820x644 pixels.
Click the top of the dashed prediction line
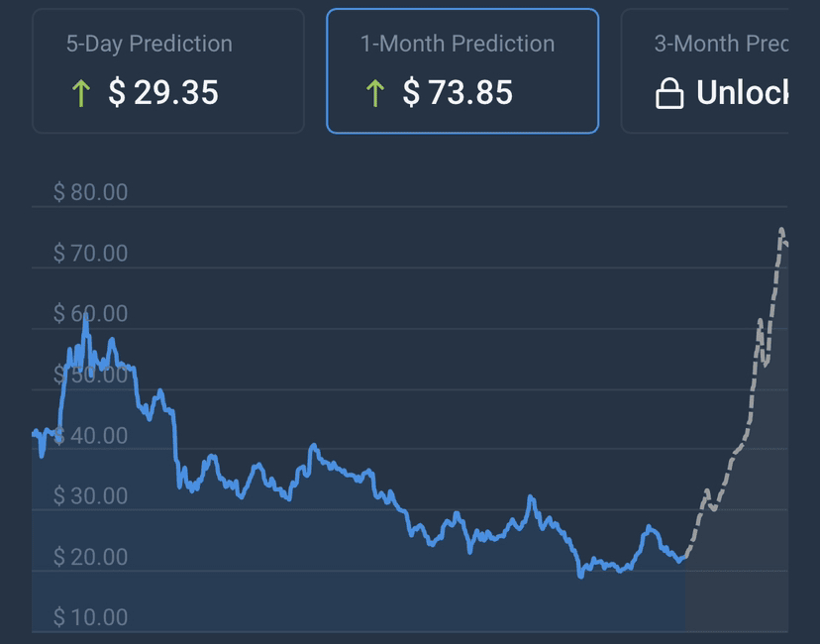[x=781, y=231]
